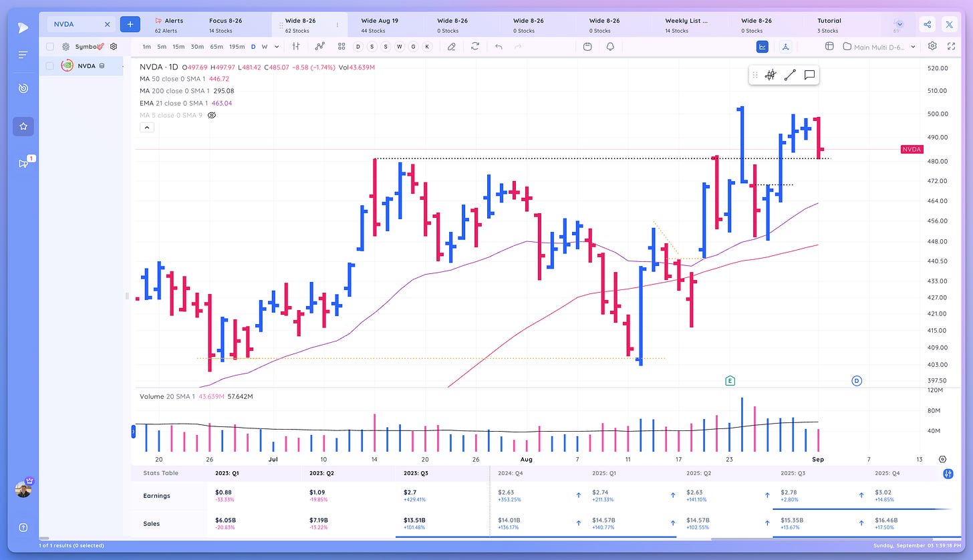This screenshot has width=973, height=560.
Task: Open stats table settings icon at right
Action: (x=948, y=473)
